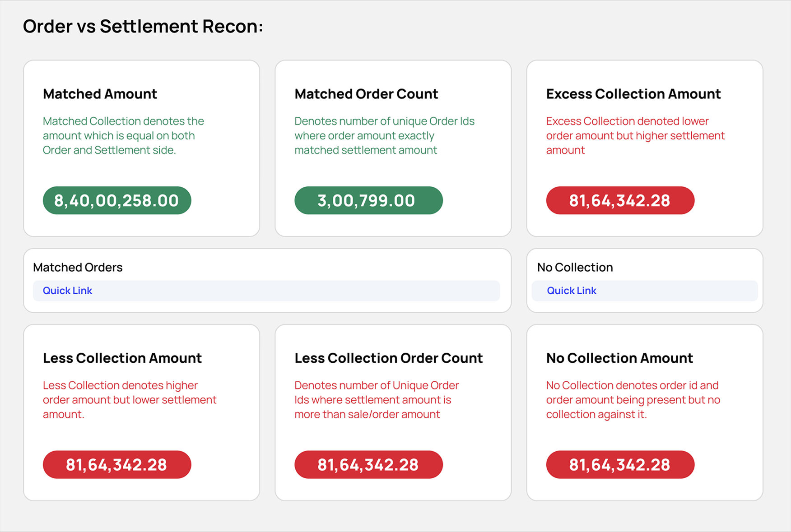Viewport: 791px width, 532px height.
Task: Click the green 8,40,00,258.00 matched amount badge
Action: tap(117, 200)
